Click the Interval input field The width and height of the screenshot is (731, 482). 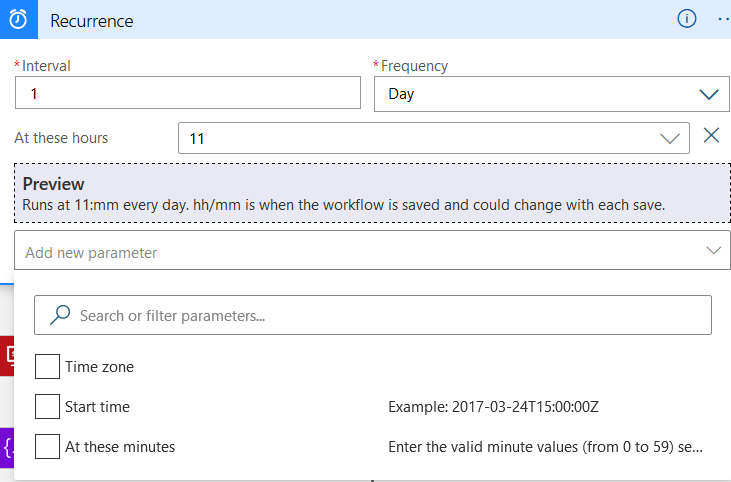tap(187, 93)
